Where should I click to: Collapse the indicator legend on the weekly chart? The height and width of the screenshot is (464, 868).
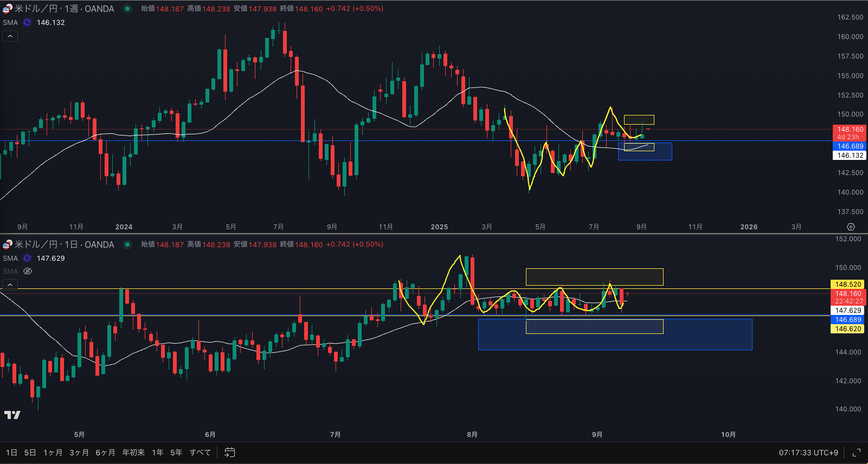10,36
